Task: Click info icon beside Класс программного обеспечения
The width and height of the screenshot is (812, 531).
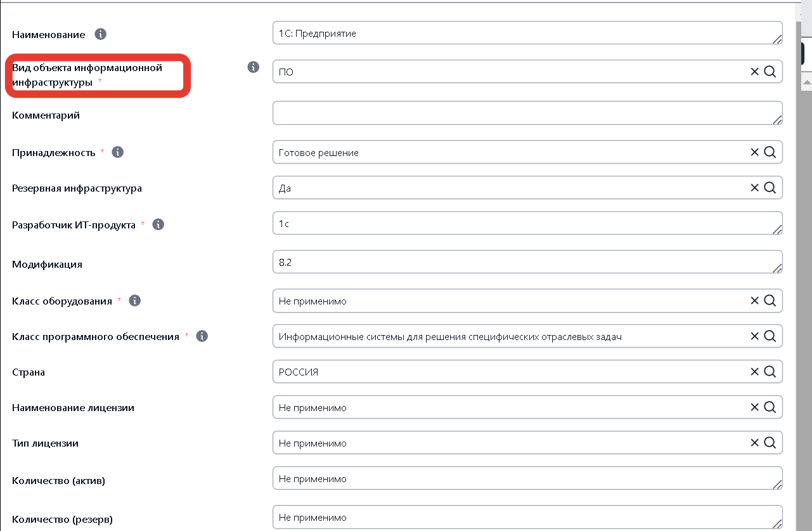Action: (x=202, y=336)
